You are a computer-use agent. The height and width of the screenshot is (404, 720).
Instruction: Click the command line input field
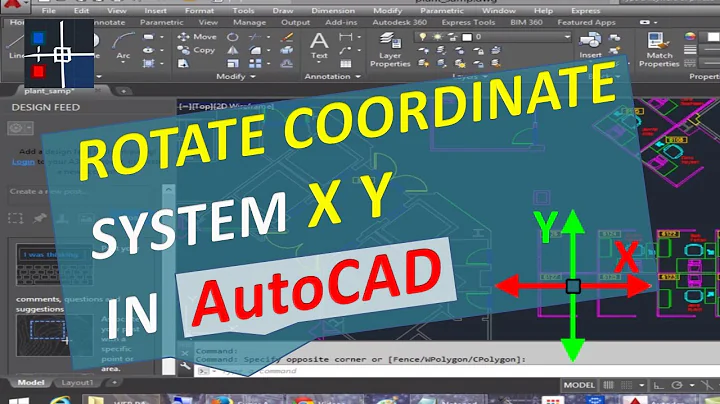(459, 371)
